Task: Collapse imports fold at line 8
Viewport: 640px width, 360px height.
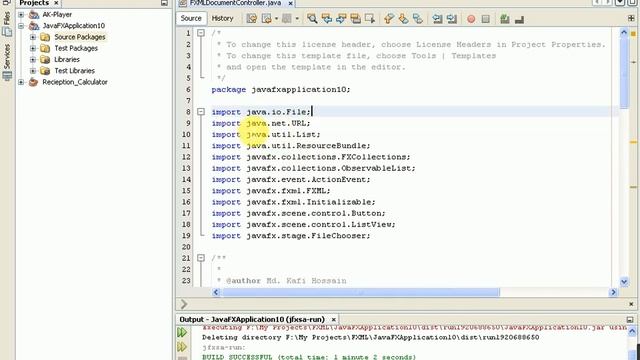Action: pyautogui.click(x=201, y=112)
